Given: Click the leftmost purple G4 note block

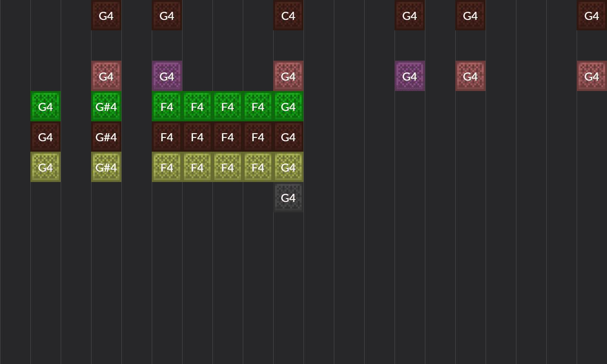Looking at the screenshot, I should (167, 76).
